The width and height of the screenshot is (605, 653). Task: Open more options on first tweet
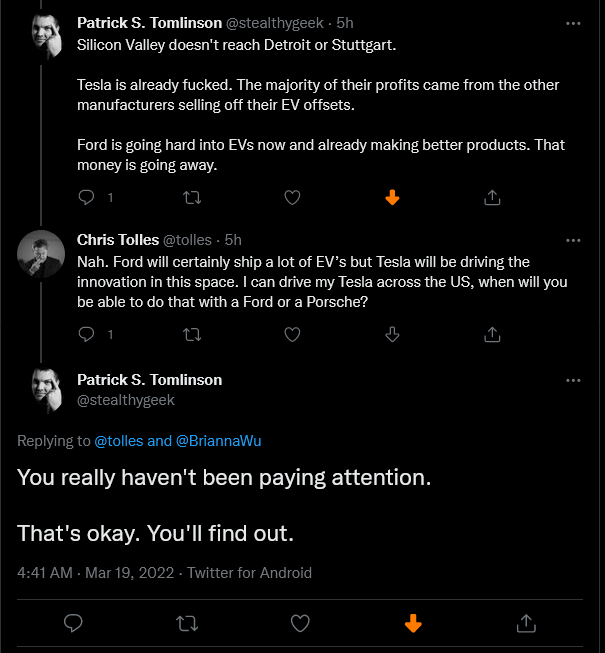pyautogui.click(x=573, y=24)
